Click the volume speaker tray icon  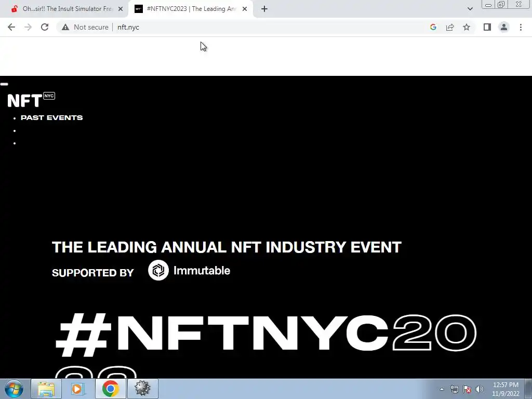tap(480, 389)
